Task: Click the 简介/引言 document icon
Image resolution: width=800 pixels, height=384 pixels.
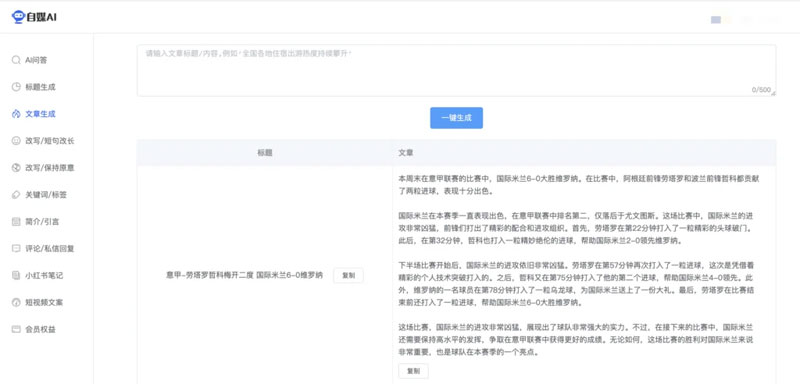Action: tap(16, 222)
